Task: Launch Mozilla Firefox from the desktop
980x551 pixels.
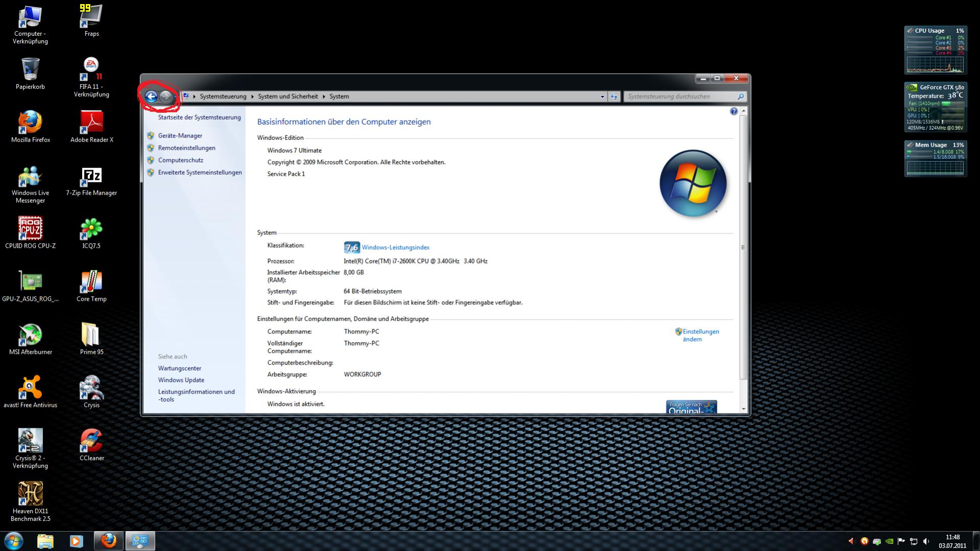Action: [x=30, y=127]
